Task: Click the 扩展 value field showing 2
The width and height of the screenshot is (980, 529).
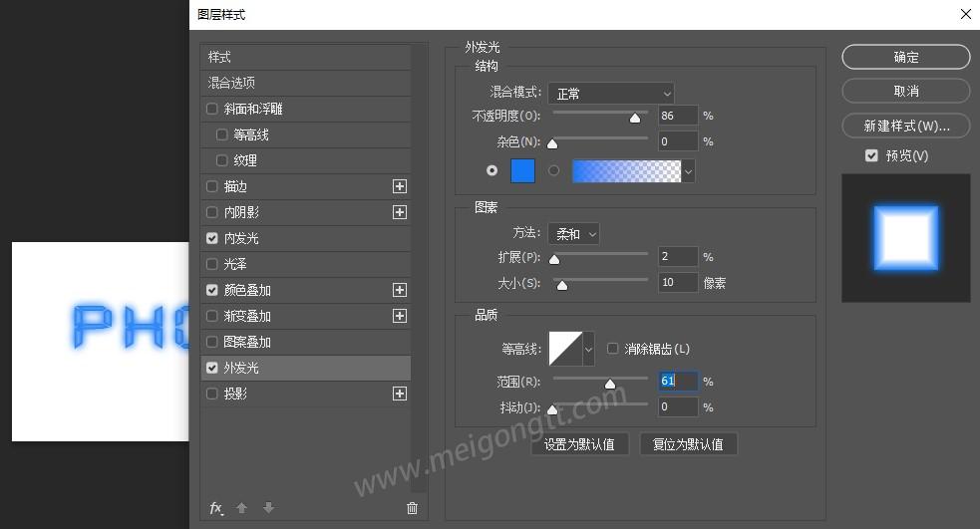Action: click(678, 256)
